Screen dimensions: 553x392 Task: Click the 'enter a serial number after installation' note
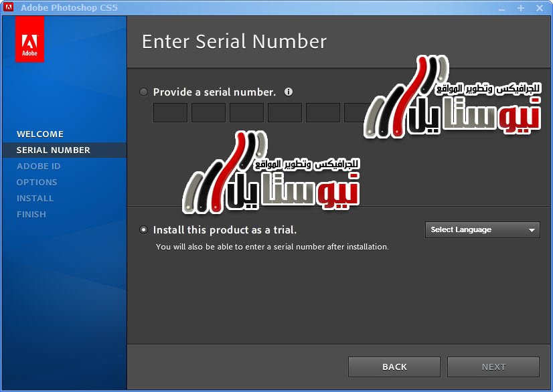272,247
